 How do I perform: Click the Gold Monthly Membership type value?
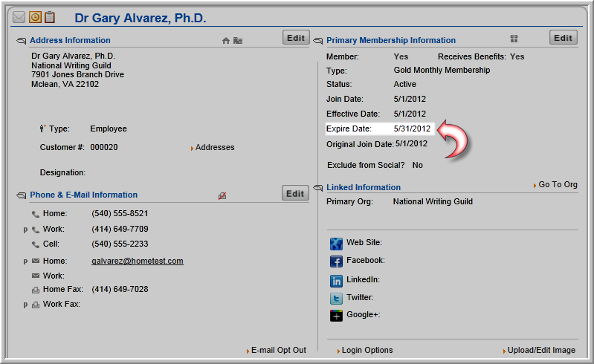tap(442, 70)
